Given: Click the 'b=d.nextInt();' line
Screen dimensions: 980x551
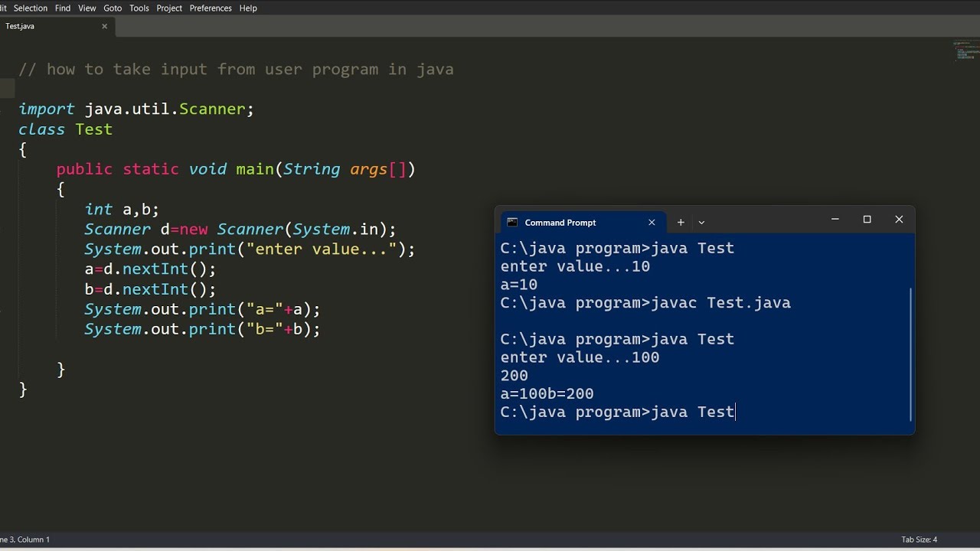Looking at the screenshot, I should [150, 289].
